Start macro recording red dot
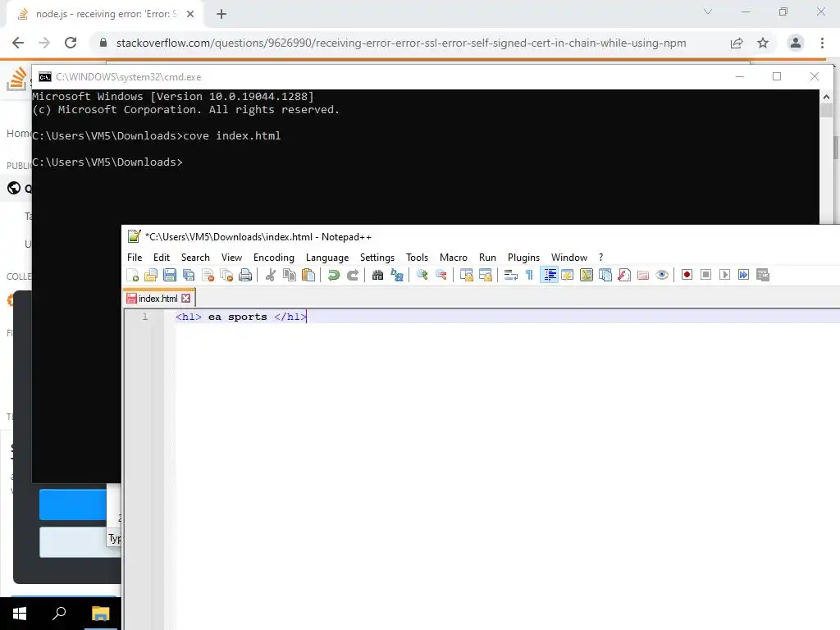This screenshot has height=630, width=840. [x=687, y=275]
